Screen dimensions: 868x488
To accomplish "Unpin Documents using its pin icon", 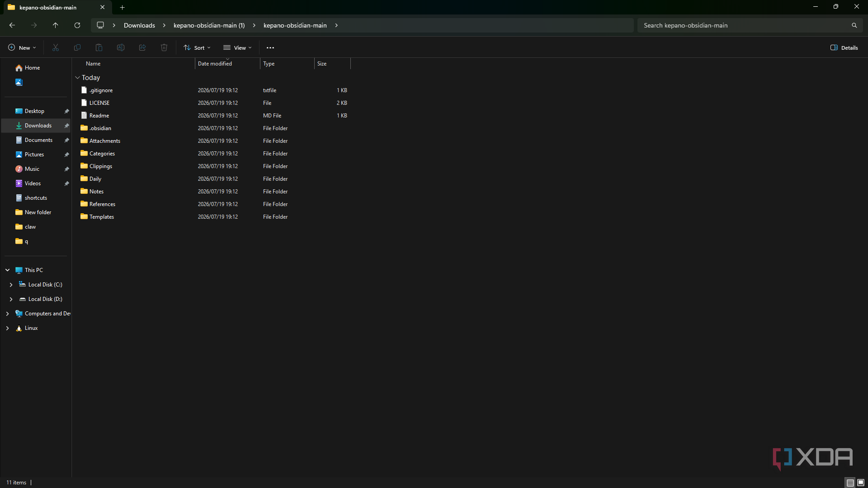I will (66, 140).
